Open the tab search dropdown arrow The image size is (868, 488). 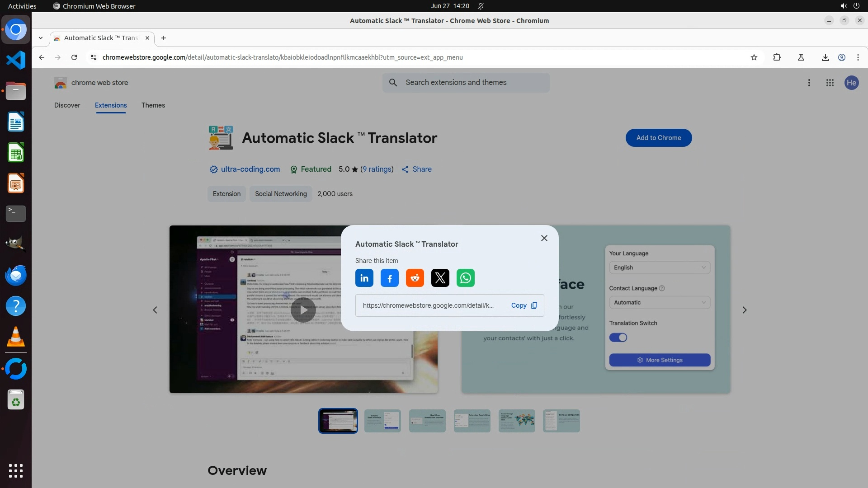pos(41,38)
